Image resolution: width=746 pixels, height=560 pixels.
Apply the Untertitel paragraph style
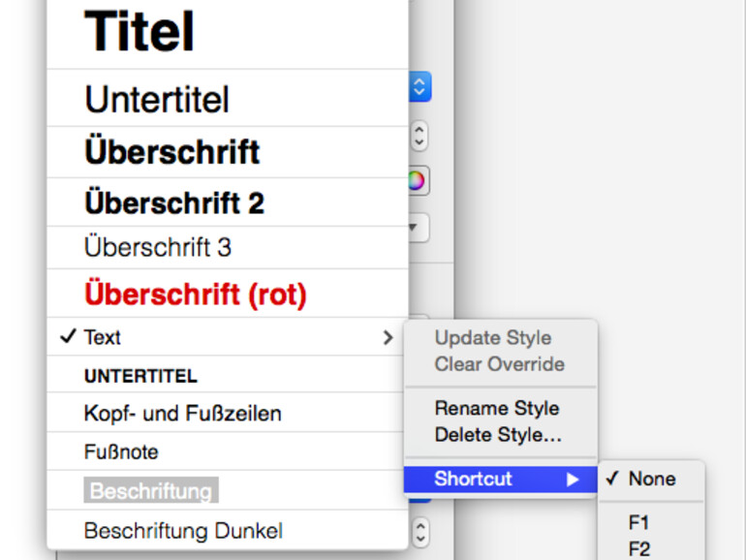[157, 99]
